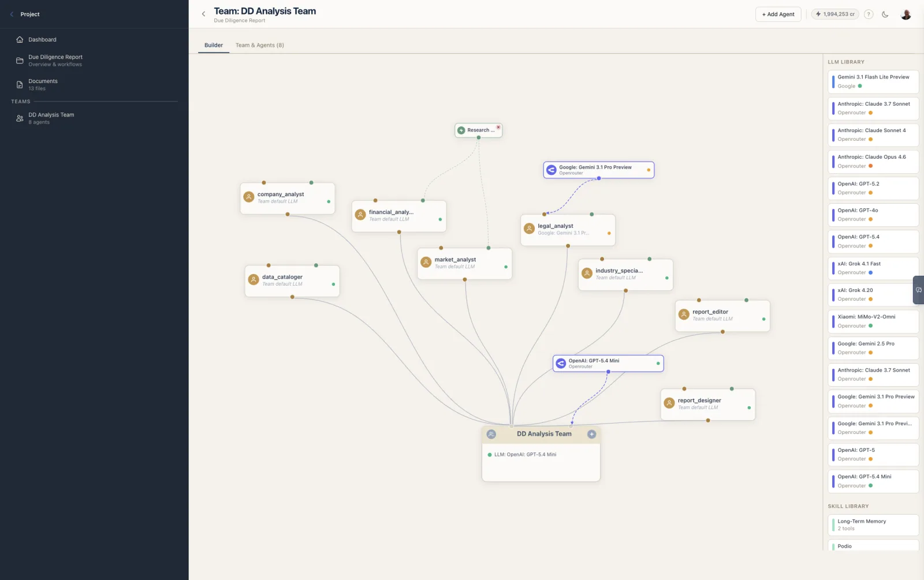Click plus icon on DD Analysis Team node
This screenshot has height=580, width=924.
coord(591,434)
